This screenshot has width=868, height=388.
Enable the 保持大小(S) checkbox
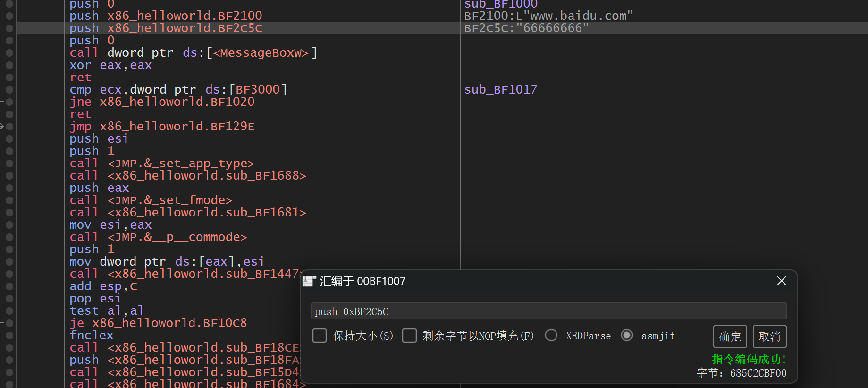point(320,336)
